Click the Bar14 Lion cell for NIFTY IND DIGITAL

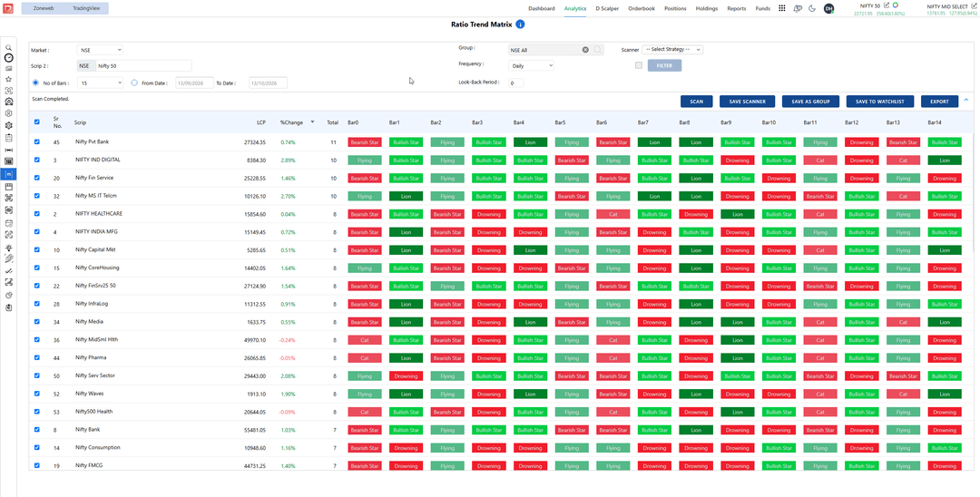(945, 161)
